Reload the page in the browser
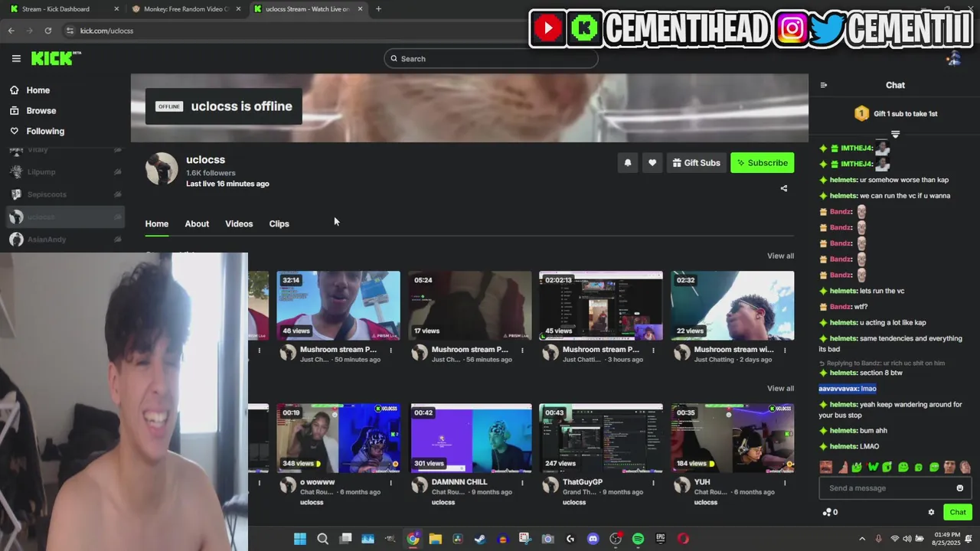The height and width of the screenshot is (551, 980). [x=47, y=31]
